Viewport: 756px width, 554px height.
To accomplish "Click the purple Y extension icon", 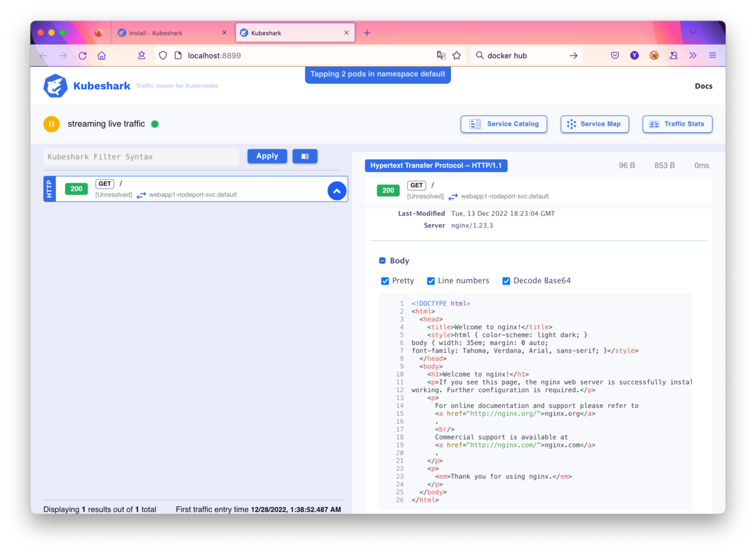I will click(634, 55).
